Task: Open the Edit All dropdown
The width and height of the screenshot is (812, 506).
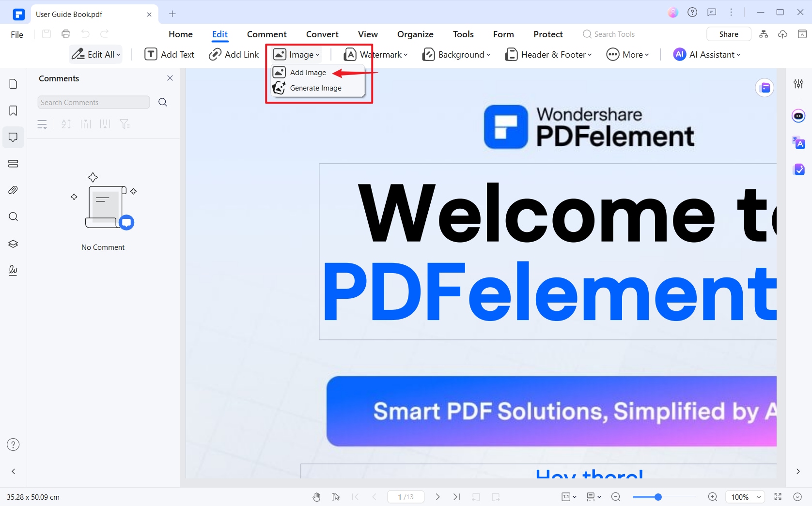Action: pos(96,54)
